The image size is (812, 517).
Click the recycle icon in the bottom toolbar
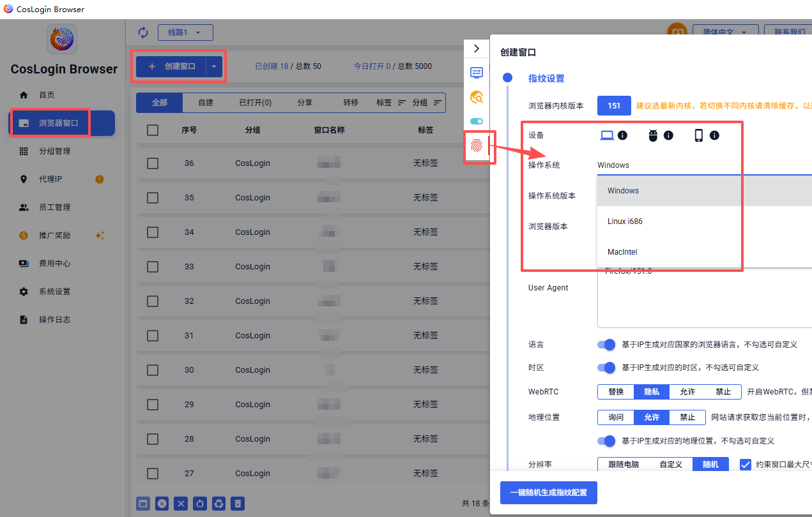point(219,504)
